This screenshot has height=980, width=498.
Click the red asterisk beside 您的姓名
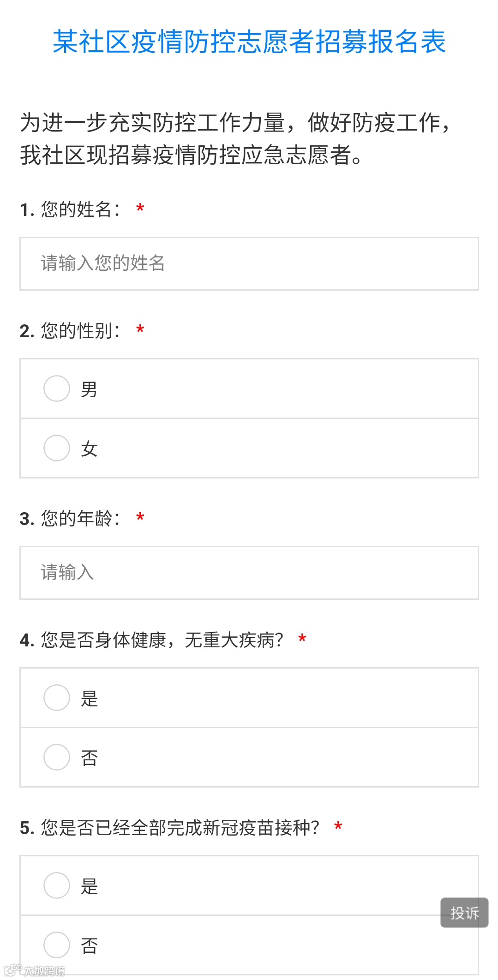pyautogui.click(x=140, y=209)
